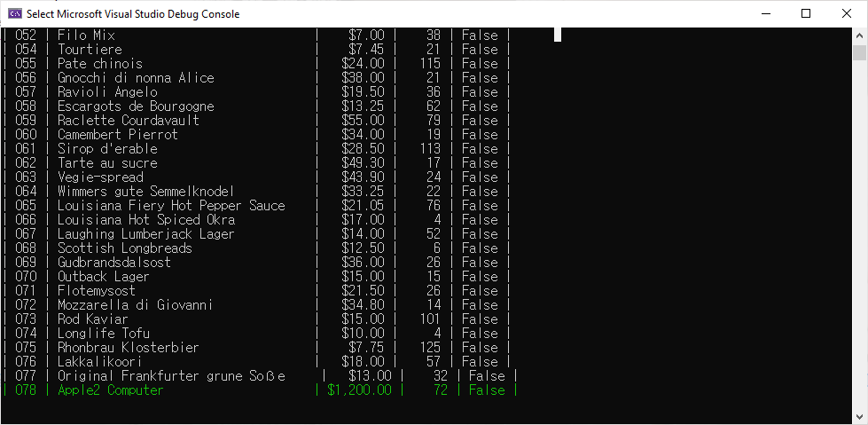Minimize the Debug Console window
The image size is (868, 425).
pos(766,14)
